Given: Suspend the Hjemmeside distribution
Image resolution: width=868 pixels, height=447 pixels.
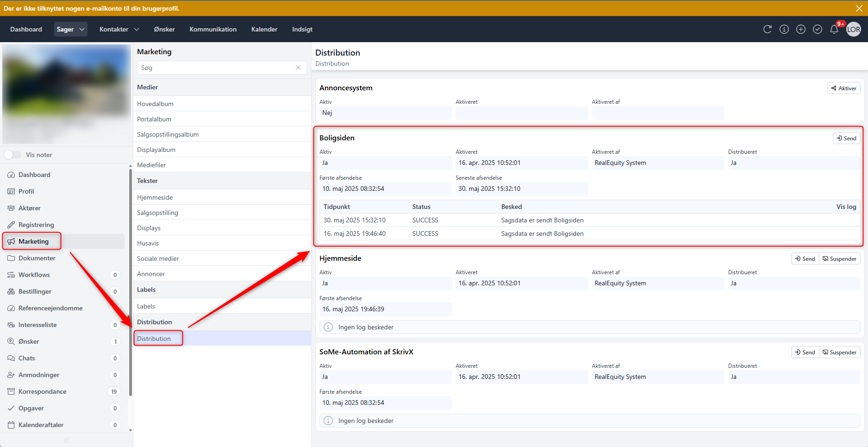Looking at the screenshot, I should tap(839, 258).
